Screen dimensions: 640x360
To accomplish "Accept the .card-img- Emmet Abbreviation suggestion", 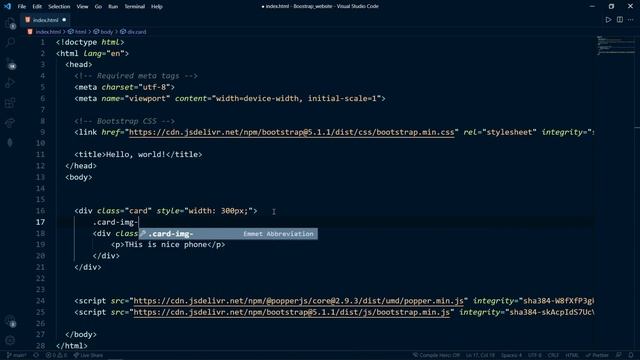I will click(x=228, y=234).
